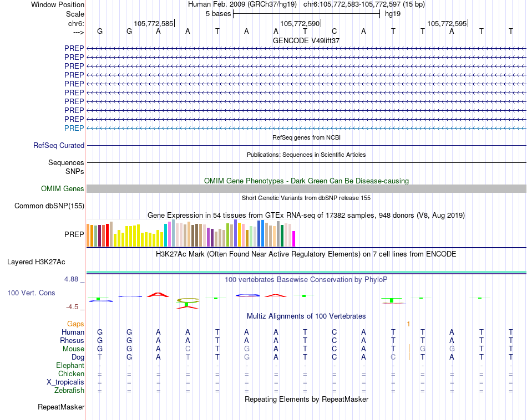Click the gray OMIM Genes band
This screenshot has height=420, width=527.
[x=306, y=189]
